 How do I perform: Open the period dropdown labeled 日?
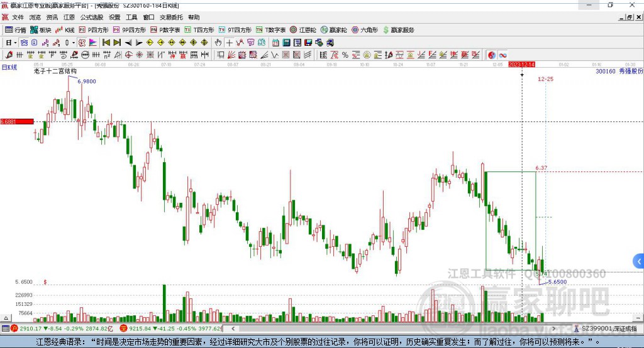[x=11, y=43]
